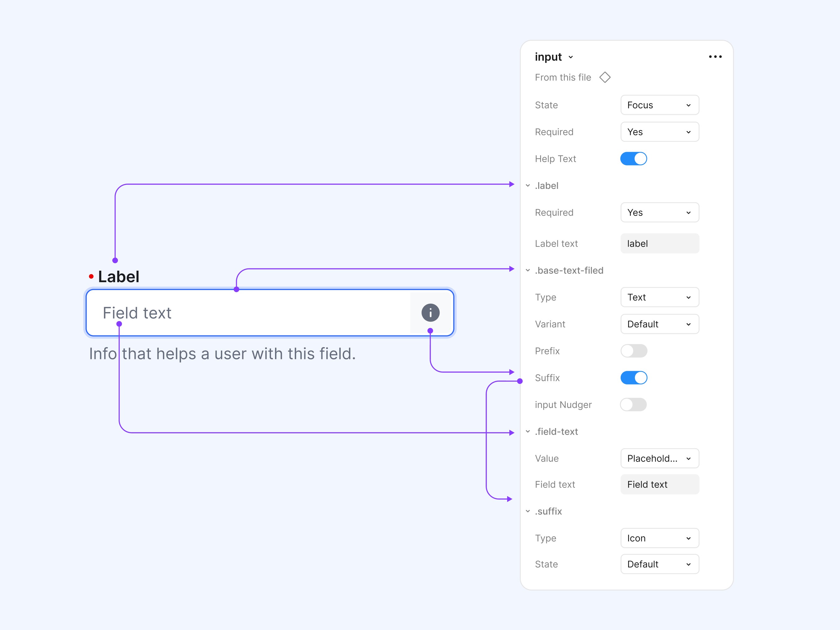Image resolution: width=840 pixels, height=630 pixels.
Task: Click the Field text property input
Action: pyautogui.click(x=660, y=485)
